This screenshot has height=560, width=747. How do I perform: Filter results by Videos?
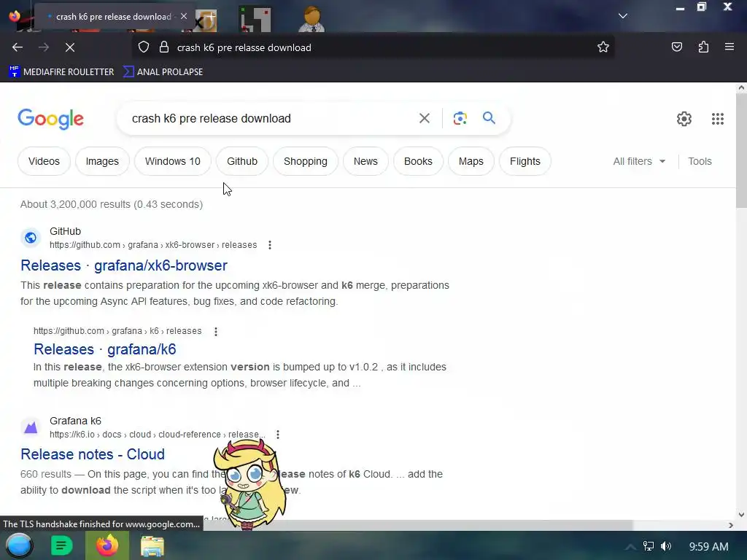coord(44,161)
